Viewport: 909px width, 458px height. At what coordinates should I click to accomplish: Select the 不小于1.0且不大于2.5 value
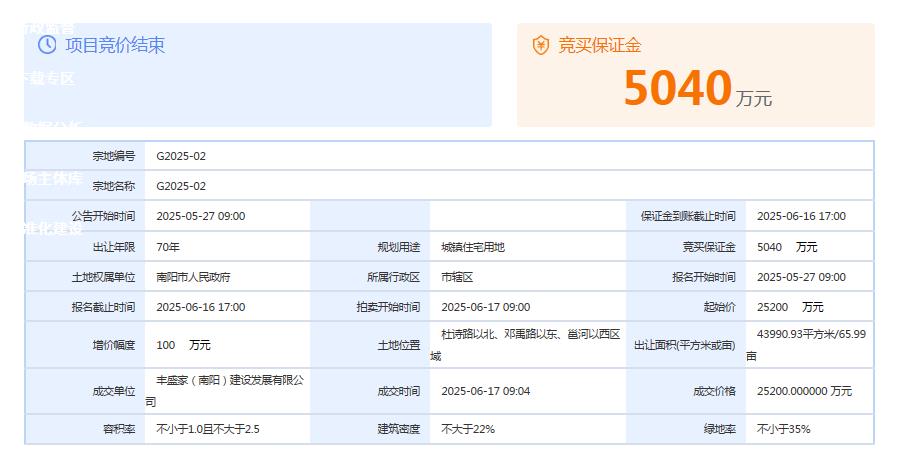208,429
